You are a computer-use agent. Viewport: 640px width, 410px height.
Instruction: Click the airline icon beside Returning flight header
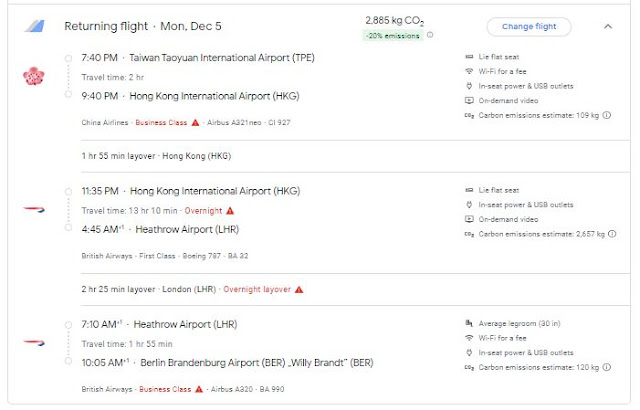click(33, 26)
